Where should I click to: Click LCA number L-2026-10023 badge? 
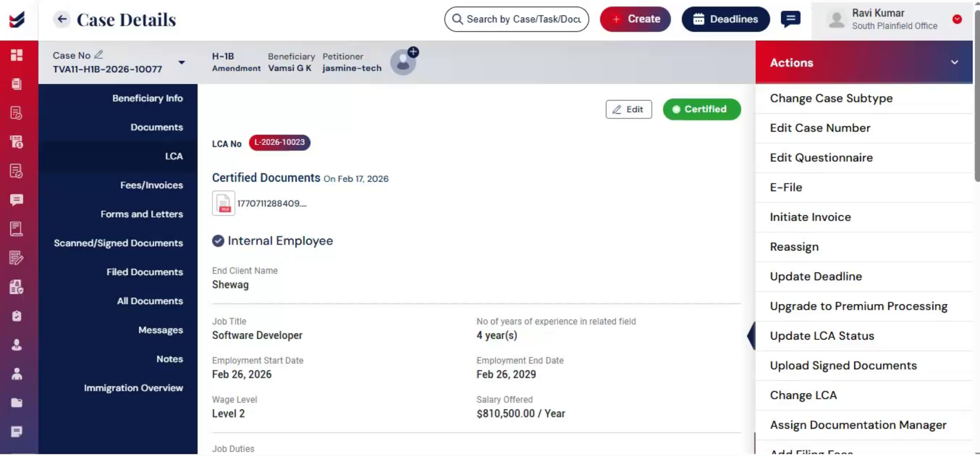pos(279,143)
